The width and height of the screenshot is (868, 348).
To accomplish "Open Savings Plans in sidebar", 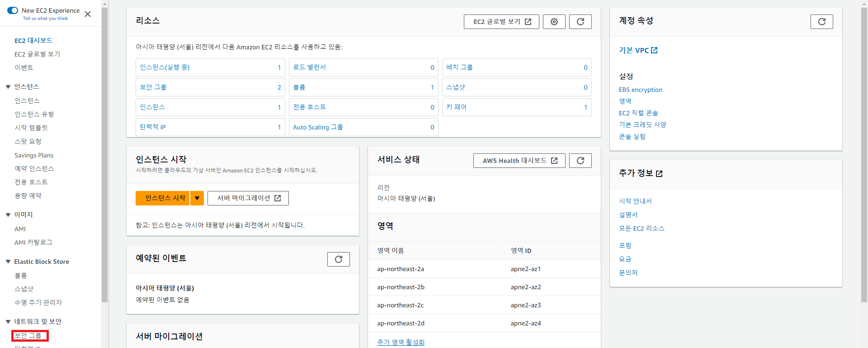I will (34, 155).
